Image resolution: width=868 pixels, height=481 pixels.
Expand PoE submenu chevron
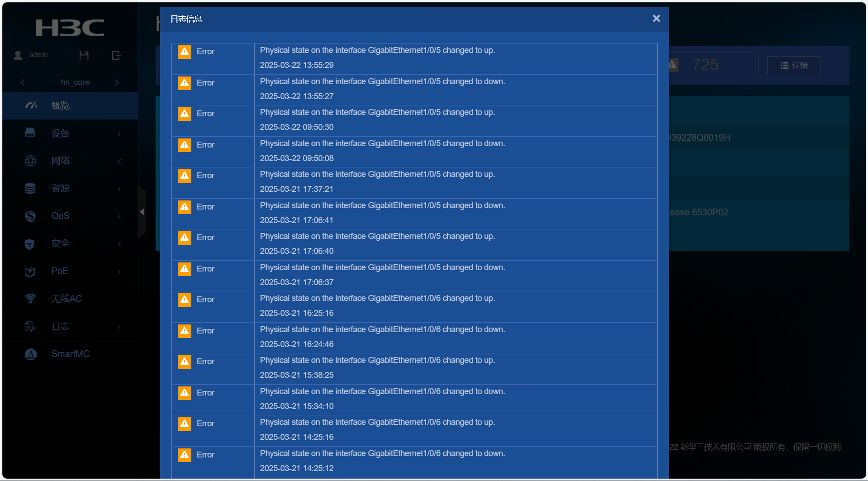pos(119,272)
